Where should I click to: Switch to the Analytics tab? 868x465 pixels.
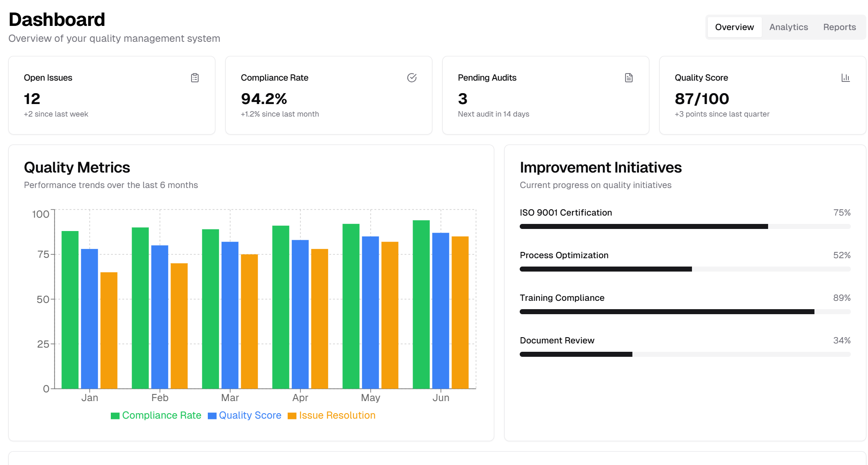(789, 27)
